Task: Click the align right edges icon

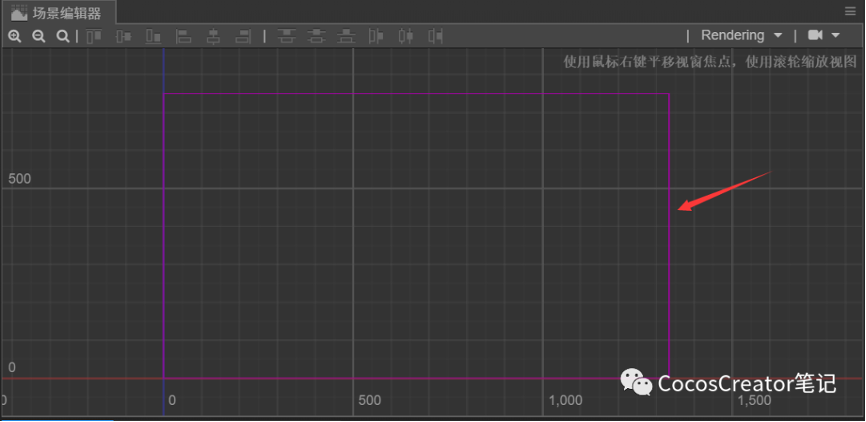Action: click(x=242, y=36)
